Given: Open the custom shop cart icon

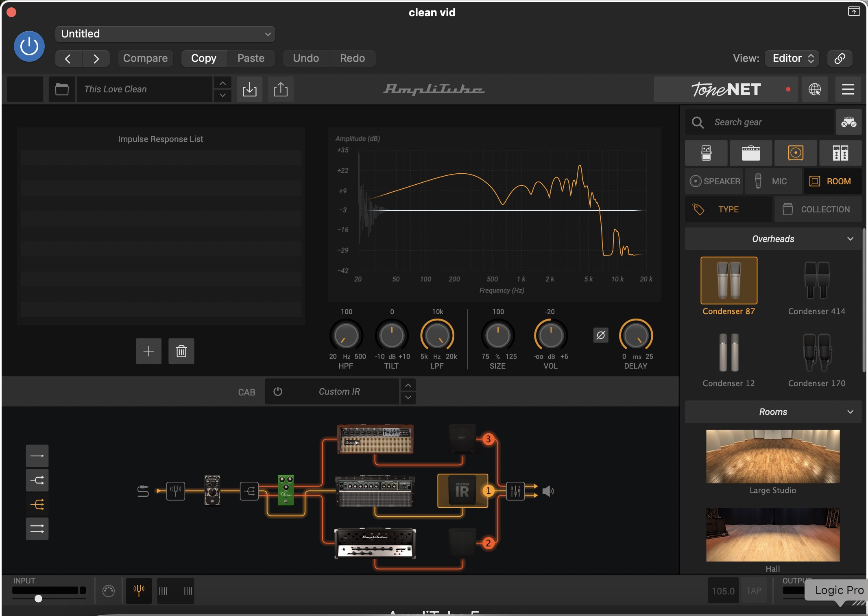Looking at the screenshot, I should [x=849, y=122].
